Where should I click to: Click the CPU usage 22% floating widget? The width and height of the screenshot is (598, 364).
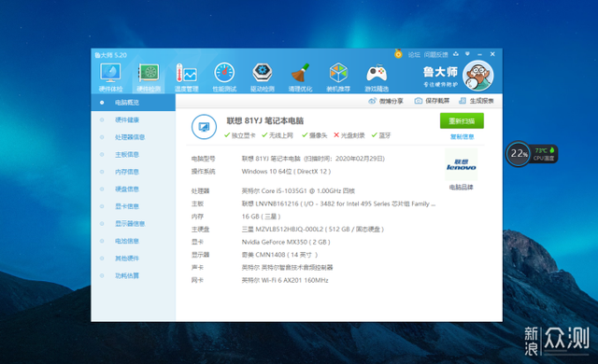(519, 153)
